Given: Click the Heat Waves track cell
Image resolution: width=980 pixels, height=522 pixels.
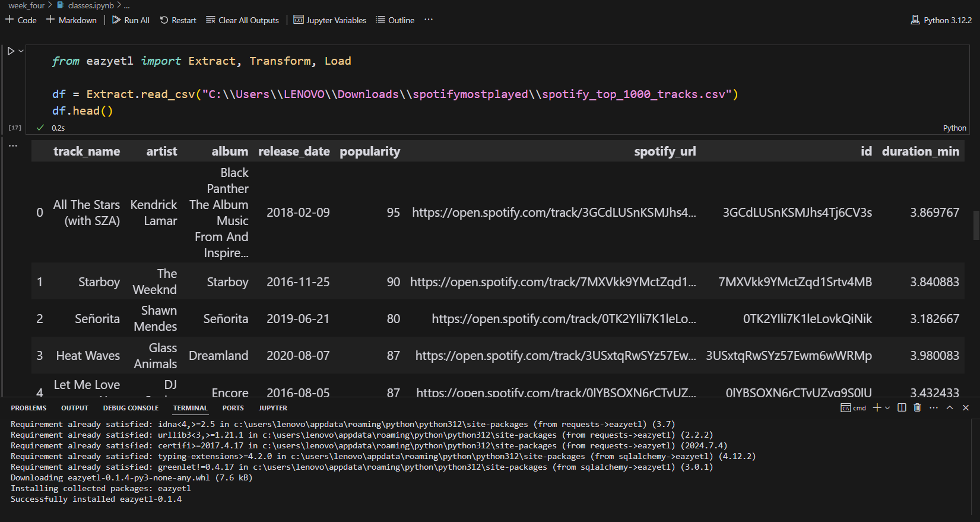Looking at the screenshot, I should click(88, 356).
